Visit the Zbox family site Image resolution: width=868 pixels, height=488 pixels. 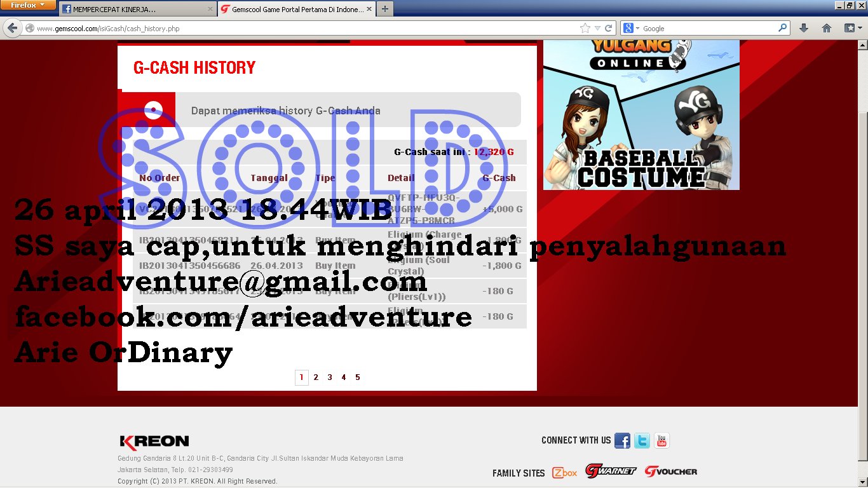tap(564, 473)
